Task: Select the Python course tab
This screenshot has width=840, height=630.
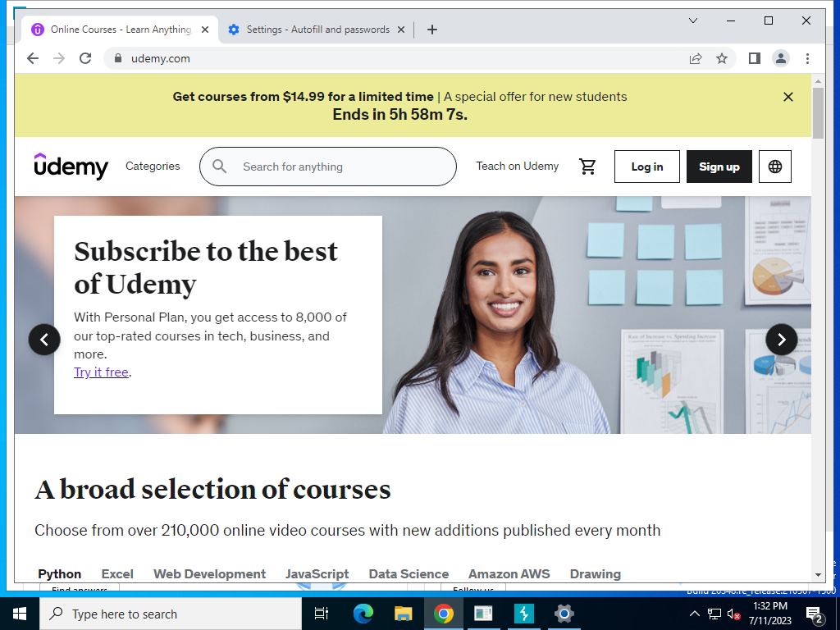Action: [59, 573]
